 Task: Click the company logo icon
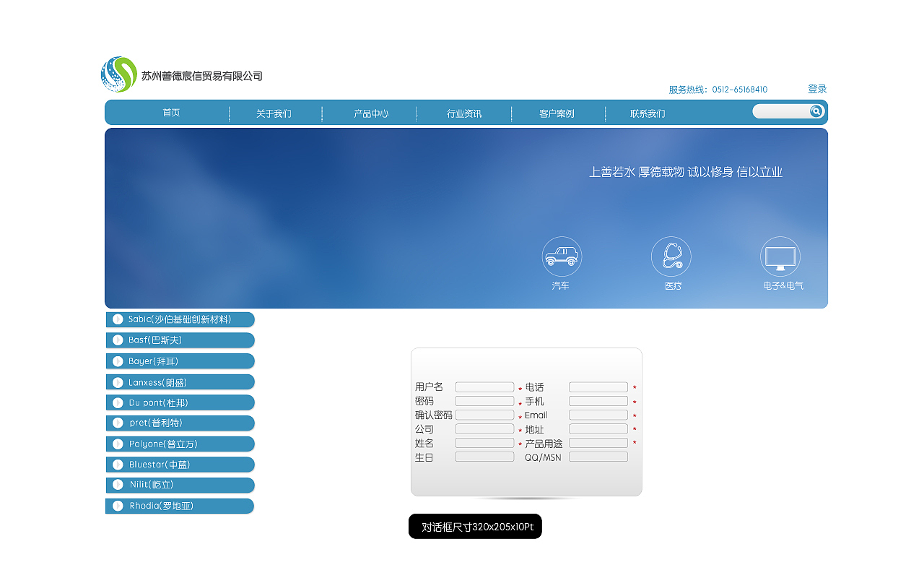(119, 74)
